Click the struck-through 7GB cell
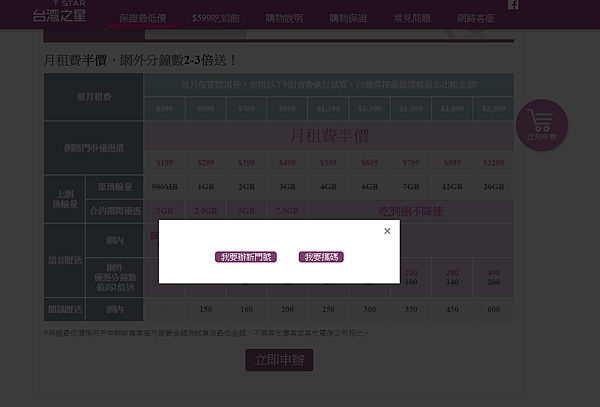Screen dimensions: 600x407 pyautogui.click(x=411, y=187)
